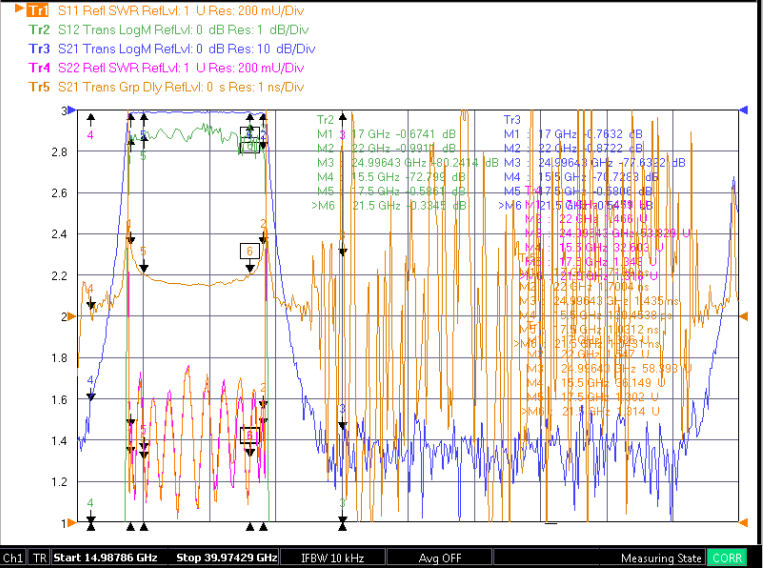Click S11 Refl SWR trace description

181,10
